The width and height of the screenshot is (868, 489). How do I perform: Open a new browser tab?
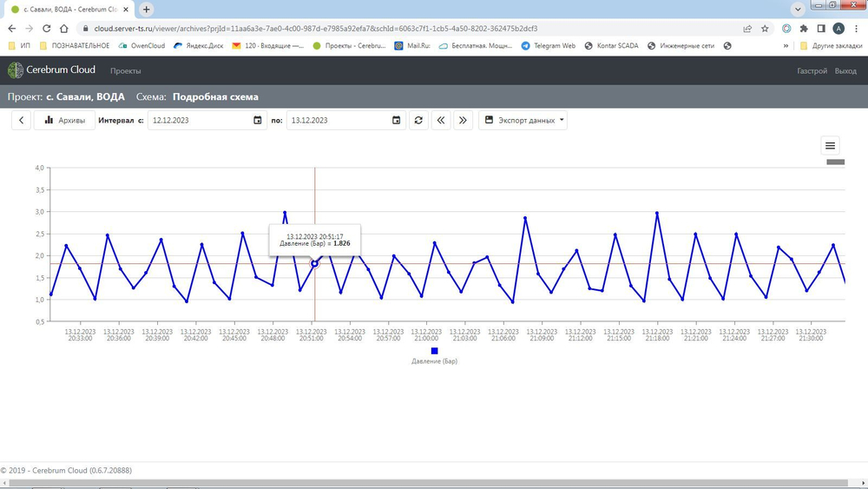tap(146, 10)
